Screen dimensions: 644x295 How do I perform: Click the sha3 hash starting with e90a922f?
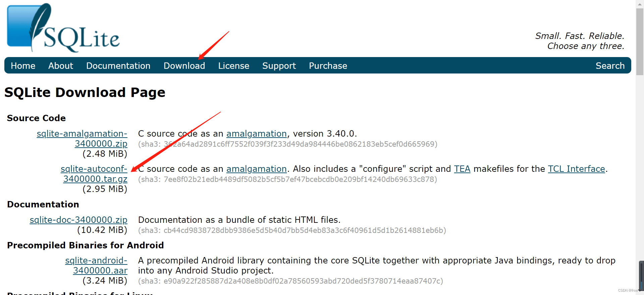point(290,281)
